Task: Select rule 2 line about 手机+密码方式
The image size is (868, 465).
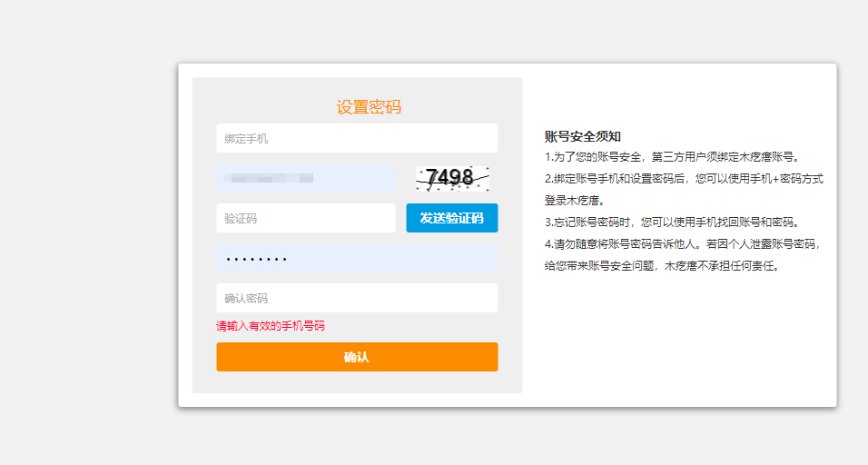Action: (684, 179)
